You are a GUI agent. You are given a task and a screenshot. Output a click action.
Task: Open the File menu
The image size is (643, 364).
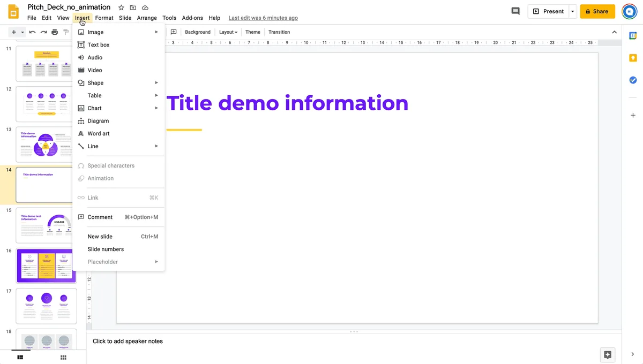tap(32, 18)
